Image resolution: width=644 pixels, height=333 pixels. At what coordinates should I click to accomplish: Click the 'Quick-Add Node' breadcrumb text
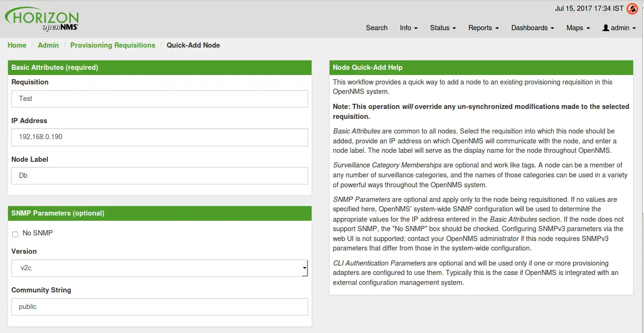coord(193,45)
